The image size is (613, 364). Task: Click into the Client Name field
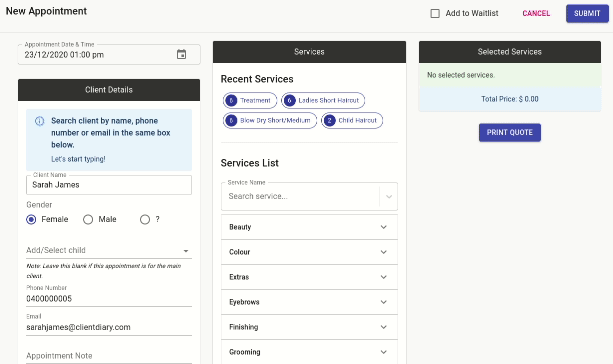pyautogui.click(x=109, y=185)
